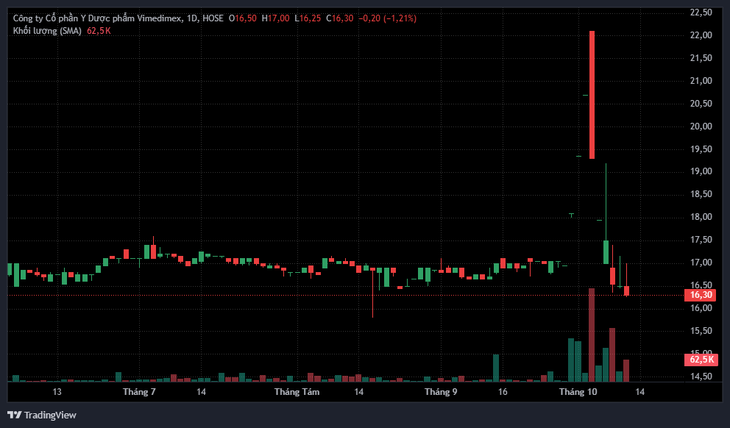Image resolution: width=730 pixels, height=428 pixels.
Task: Select the red 16,30 current price label
Action: (700, 295)
